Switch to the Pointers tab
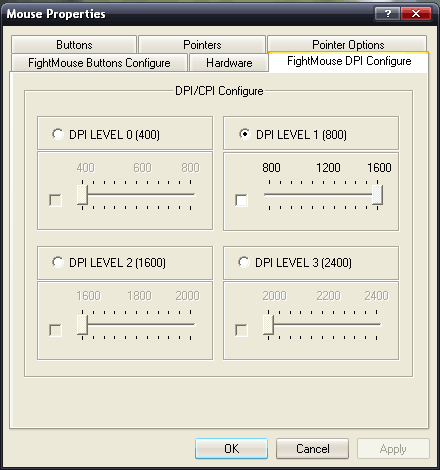Image resolution: width=440 pixels, height=470 pixels. tap(202, 44)
